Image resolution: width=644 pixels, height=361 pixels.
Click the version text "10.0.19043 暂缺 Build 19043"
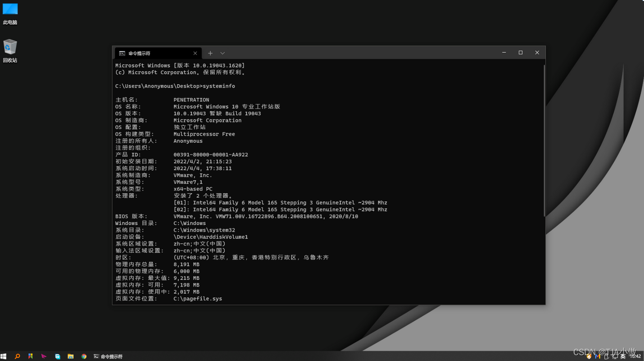point(217,114)
